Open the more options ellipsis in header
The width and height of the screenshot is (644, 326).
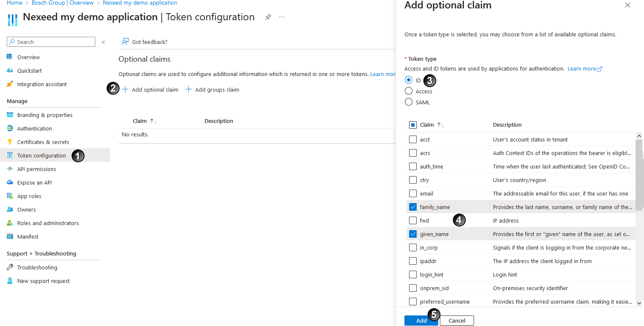282,17
